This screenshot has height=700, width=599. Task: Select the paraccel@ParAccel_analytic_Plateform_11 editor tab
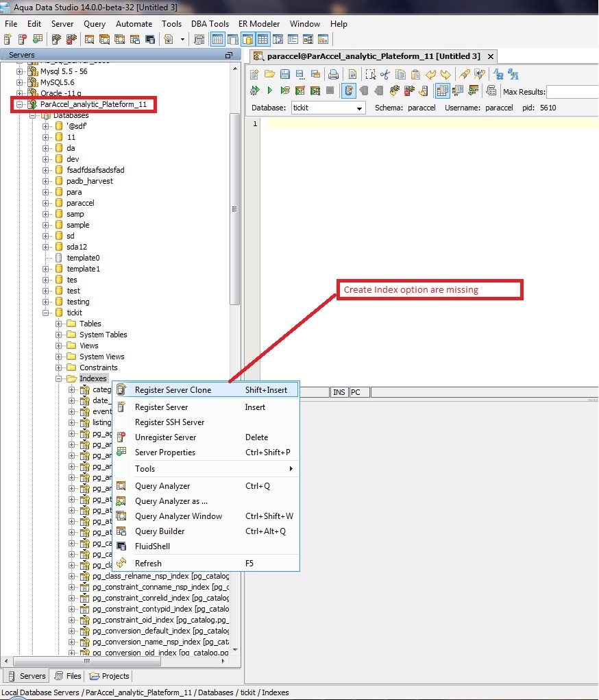[373, 56]
